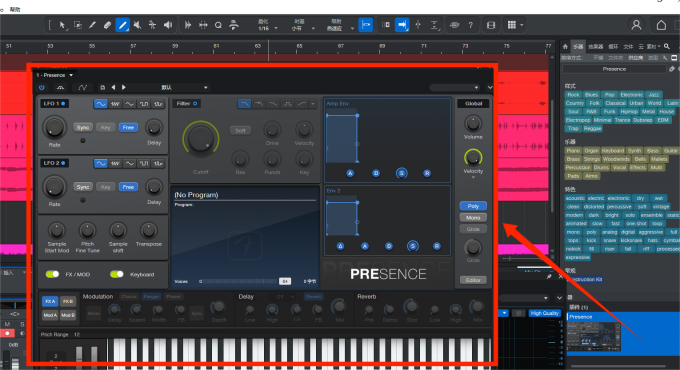Open the user account icon
The width and height of the screenshot is (680, 370).
click(x=636, y=25)
